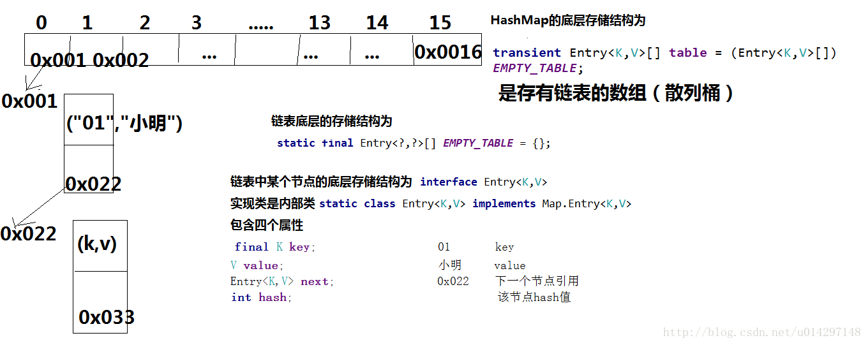Select the description "下一个节点引用"
Viewport: 868px width, 345px height.
[x=537, y=281]
